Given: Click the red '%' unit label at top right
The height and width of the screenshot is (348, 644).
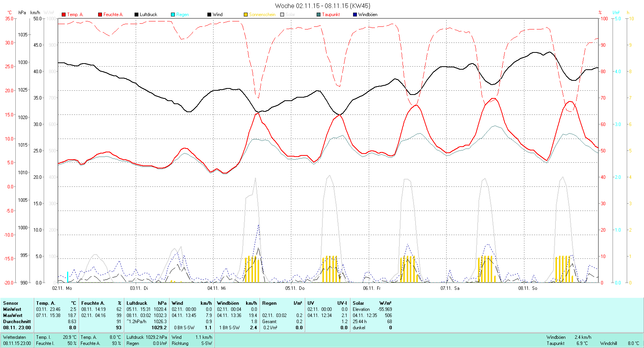Looking at the screenshot, I should point(600,13).
